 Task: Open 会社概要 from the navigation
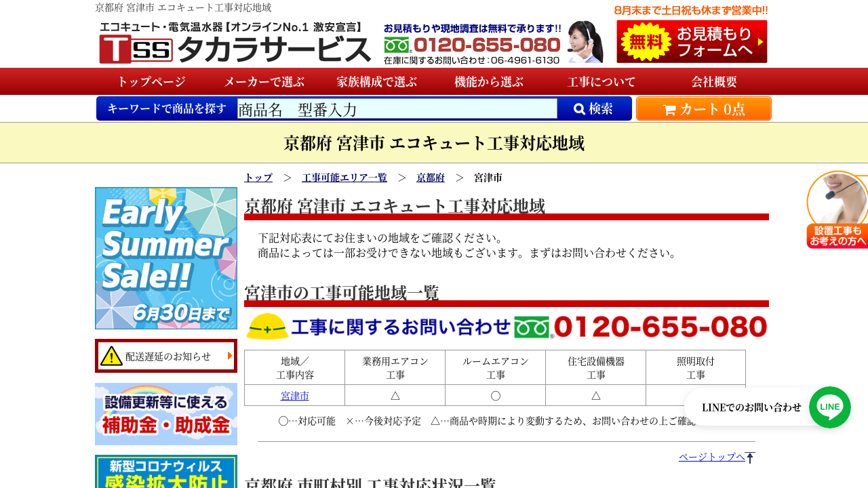pyautogui.click(x=714, y=82)
